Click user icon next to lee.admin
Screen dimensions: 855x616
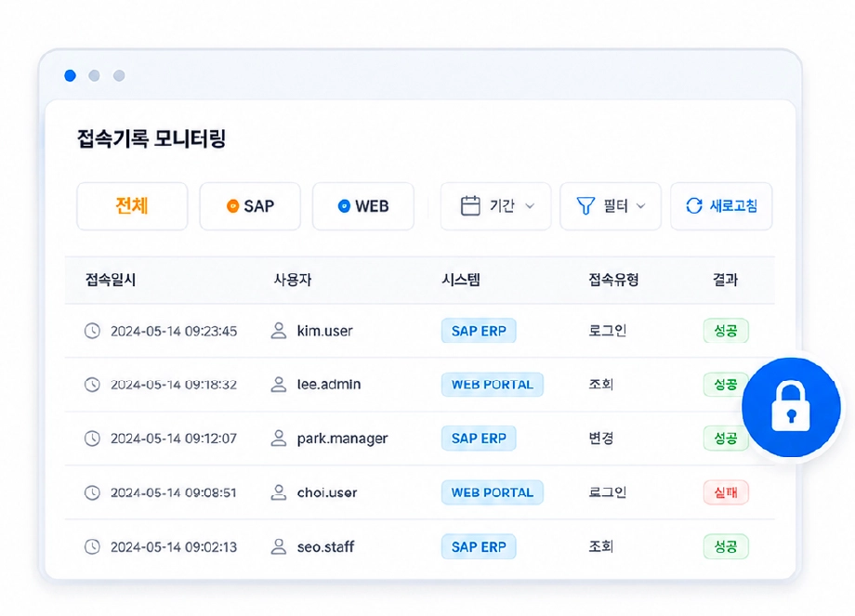(x=279, y=385)
